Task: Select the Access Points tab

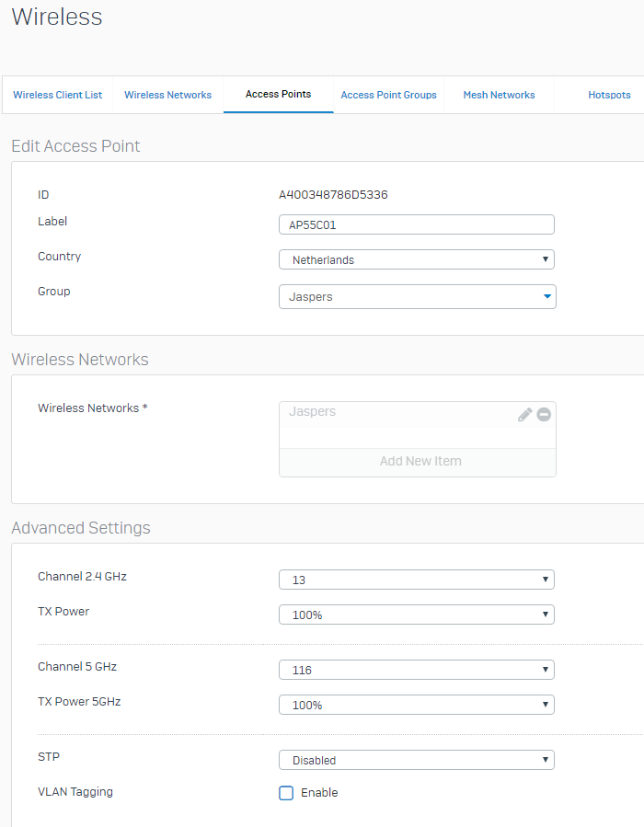Action: (278, 95)
